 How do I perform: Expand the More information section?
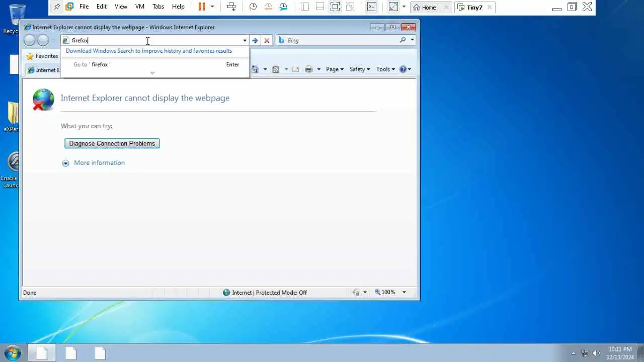pos(94,163)
